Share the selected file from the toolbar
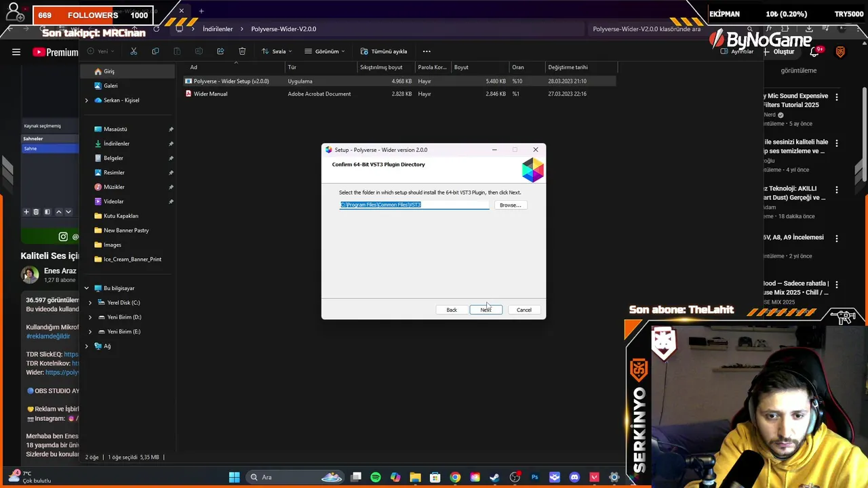 220,52
